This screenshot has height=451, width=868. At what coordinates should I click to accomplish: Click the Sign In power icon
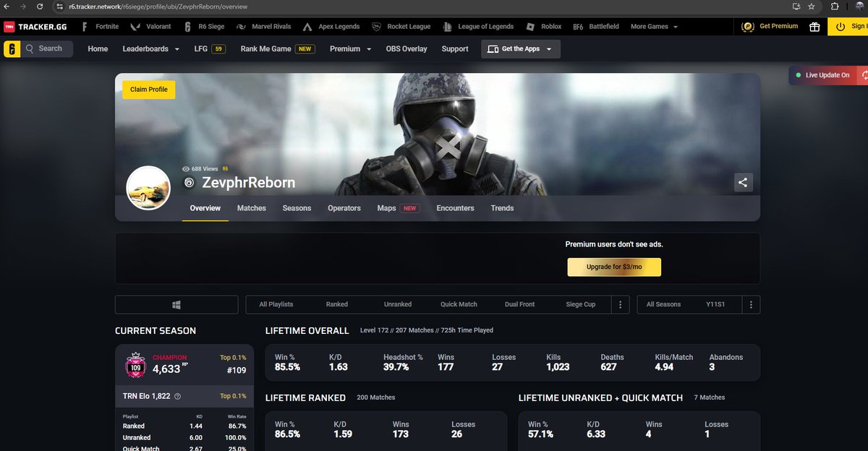pyautogui.click(x=840, y=26)
